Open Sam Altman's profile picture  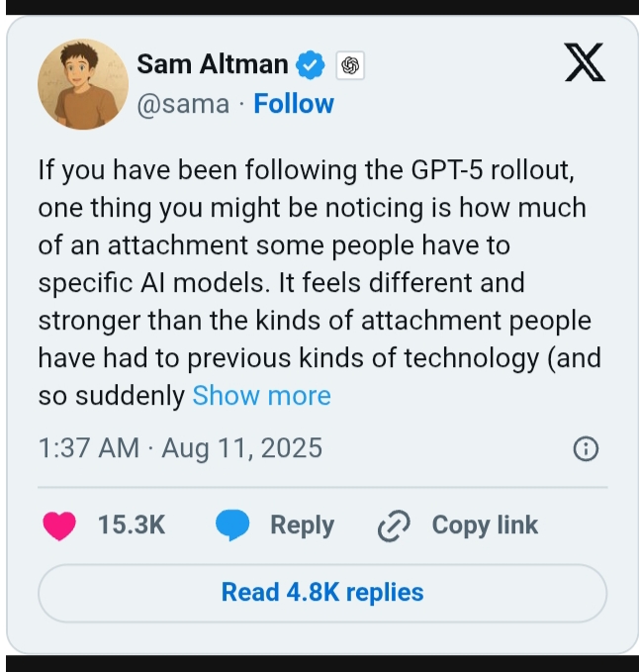pos(83,85)
